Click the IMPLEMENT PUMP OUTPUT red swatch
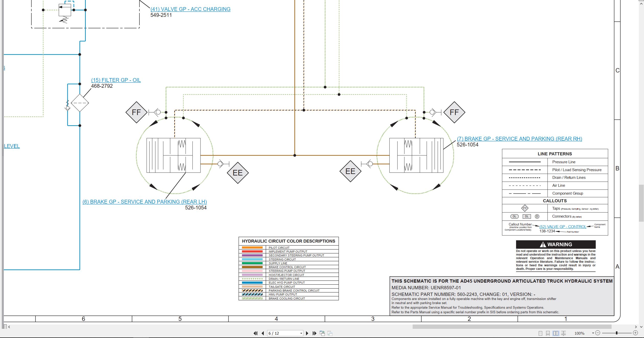644x338 pixels. click(x=252, y=252)
